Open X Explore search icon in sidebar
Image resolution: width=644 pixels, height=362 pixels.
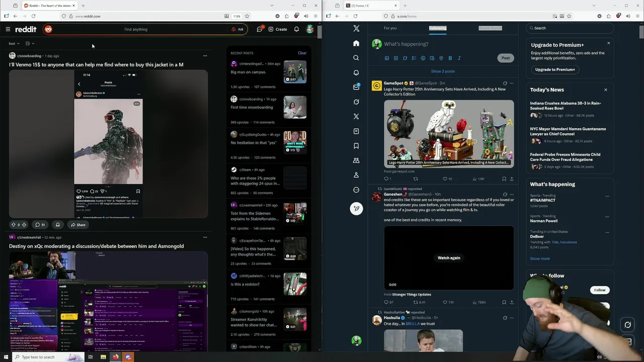point(356,58)
